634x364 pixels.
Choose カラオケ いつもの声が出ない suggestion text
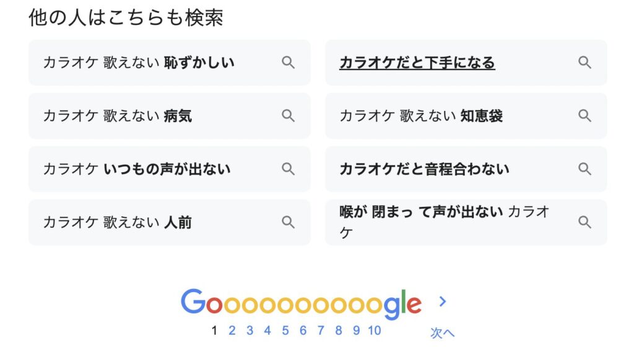137,169
